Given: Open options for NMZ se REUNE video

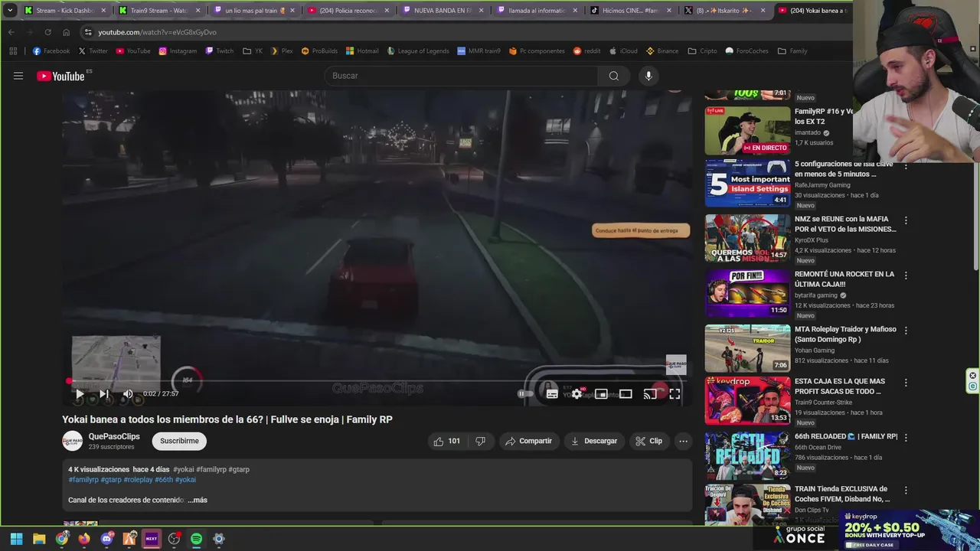Looking at the screenshot, I should pyautogui.click(x=906, y=220).
